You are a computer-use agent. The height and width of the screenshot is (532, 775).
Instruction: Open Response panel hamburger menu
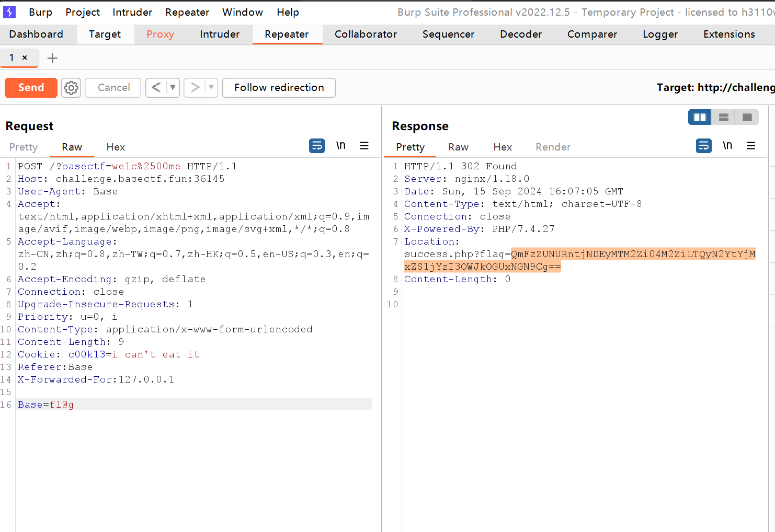pos(751,146)
